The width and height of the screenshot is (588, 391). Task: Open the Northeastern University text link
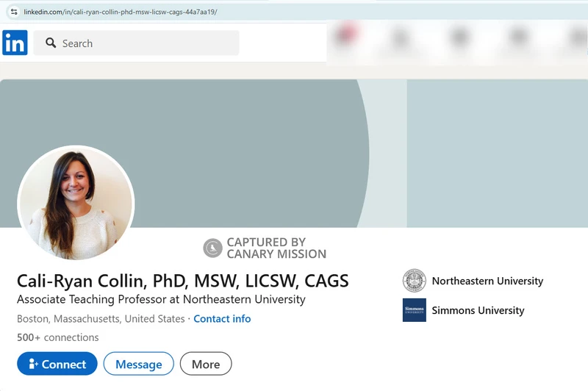487,281
